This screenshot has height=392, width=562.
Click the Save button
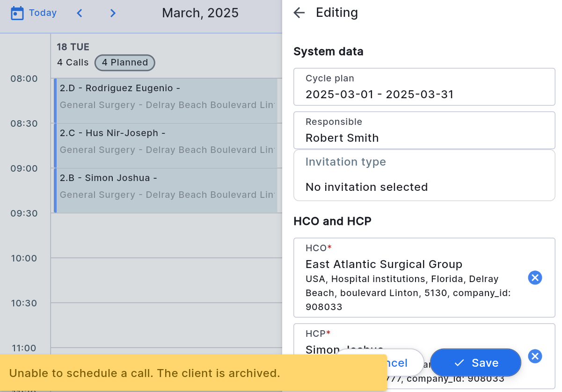click(475, 363)
